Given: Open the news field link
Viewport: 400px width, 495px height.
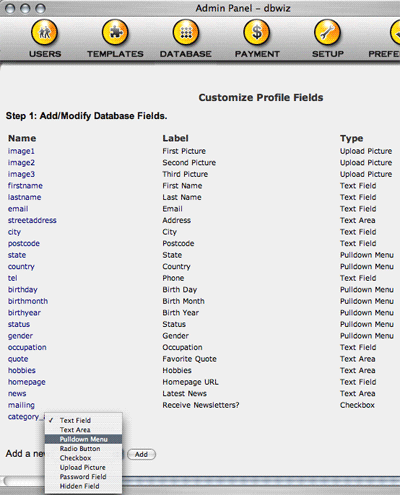Looking at the screenshot, I should (17, 394).
